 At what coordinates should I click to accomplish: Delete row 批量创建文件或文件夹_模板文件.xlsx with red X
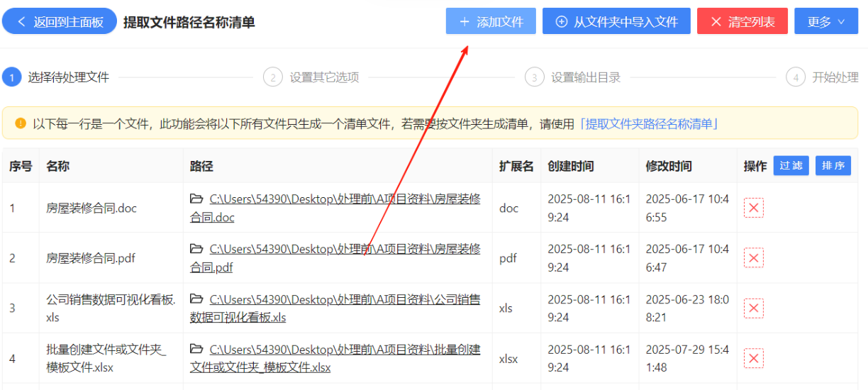(x=754, y=358)
